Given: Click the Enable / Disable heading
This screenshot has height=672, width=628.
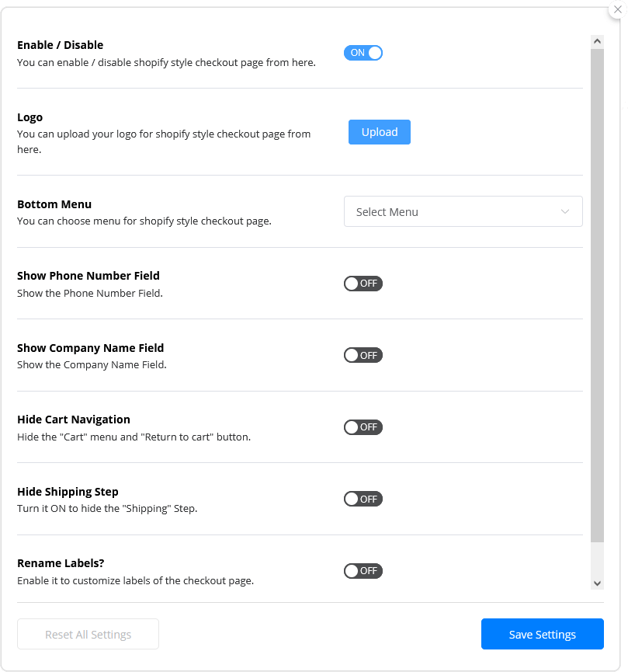Looking at the screenshot, I should pos(60,44).
